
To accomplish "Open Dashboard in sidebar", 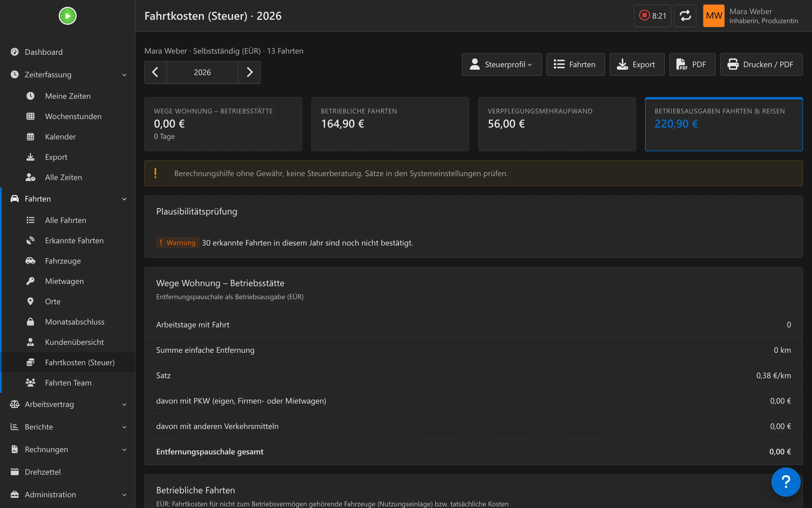I will coord(67,52).
